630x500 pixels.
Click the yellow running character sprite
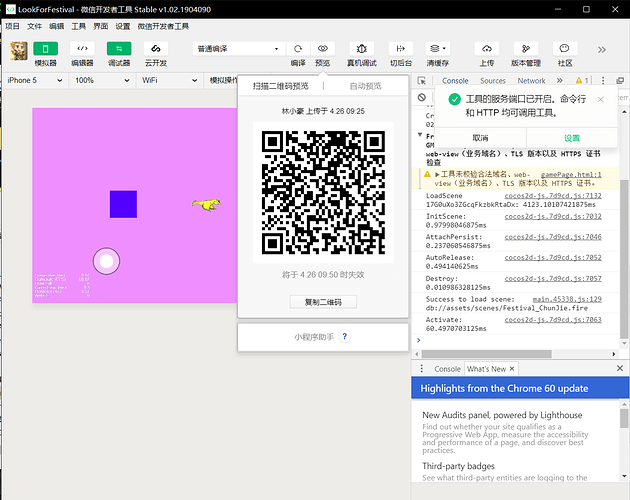coord(206,205)
